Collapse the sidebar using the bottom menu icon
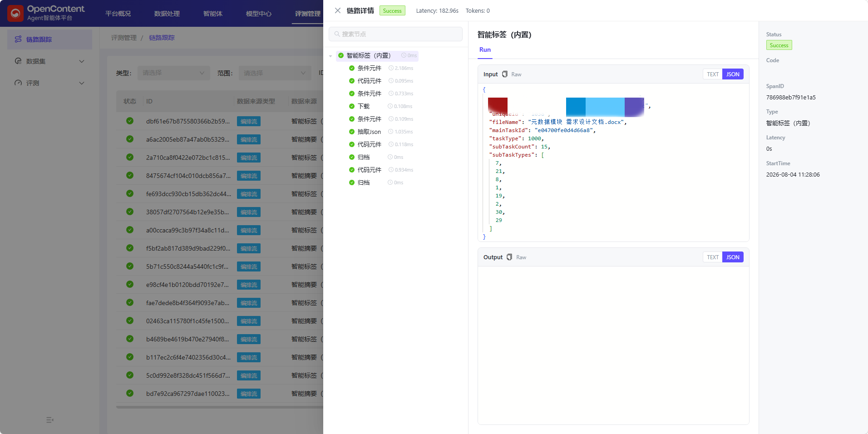This screenshot has height=434, width=868. [50, 420]
